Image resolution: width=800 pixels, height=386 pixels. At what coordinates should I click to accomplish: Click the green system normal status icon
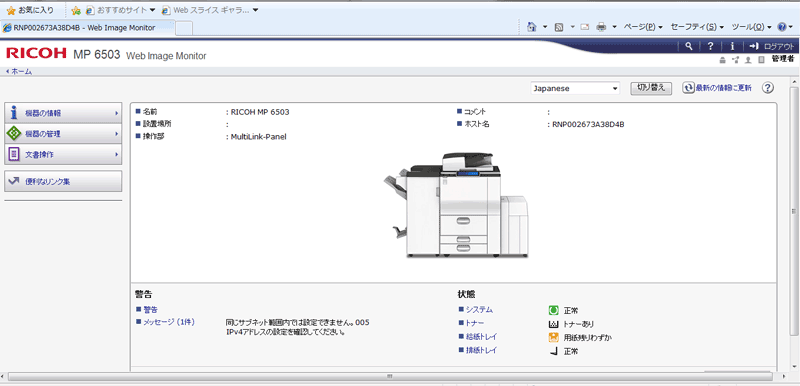(554, 310)
